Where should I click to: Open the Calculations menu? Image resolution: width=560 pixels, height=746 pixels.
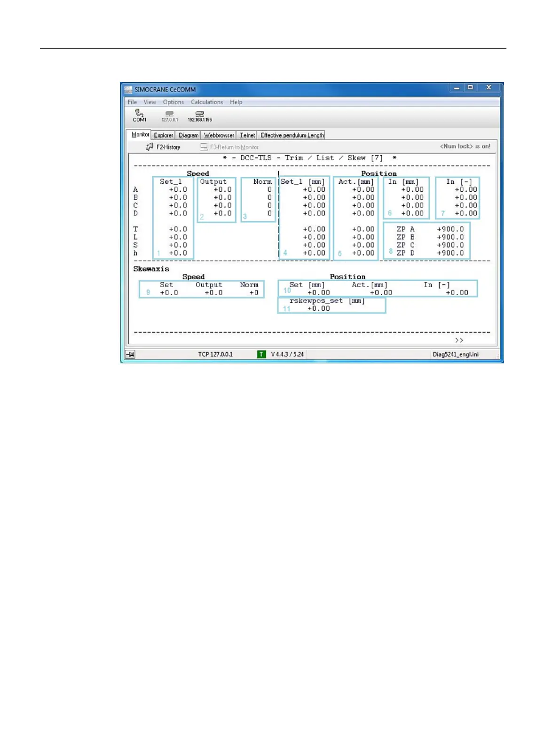(207, 102)
